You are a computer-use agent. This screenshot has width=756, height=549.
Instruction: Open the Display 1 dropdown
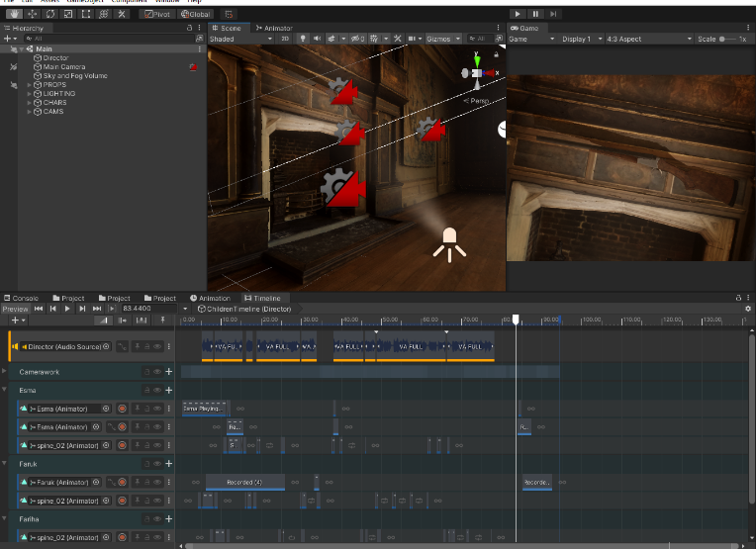582,39
